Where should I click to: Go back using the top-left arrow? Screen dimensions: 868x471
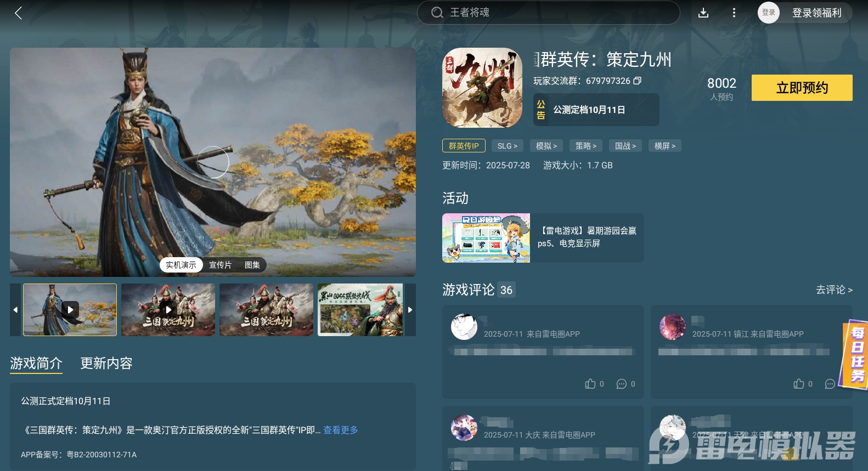click(x=19, y=13)
